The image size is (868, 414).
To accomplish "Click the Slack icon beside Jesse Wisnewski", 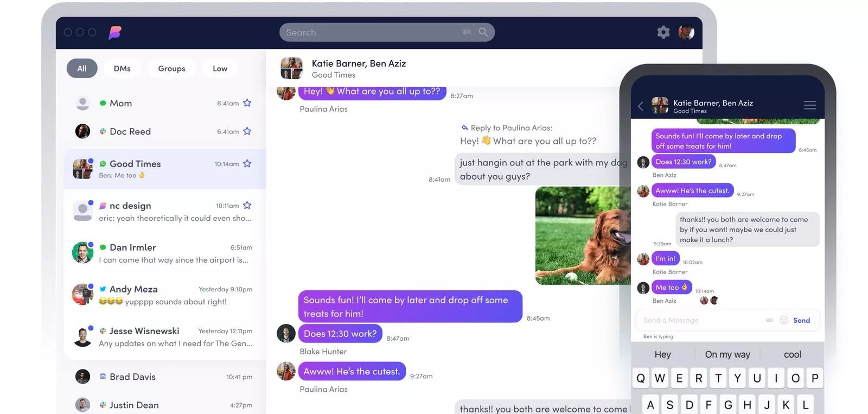I will click(103, 331).
